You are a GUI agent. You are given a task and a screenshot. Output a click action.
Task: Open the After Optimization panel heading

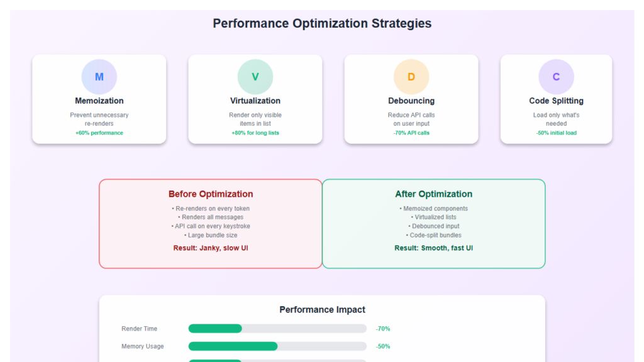coord(433,194)
